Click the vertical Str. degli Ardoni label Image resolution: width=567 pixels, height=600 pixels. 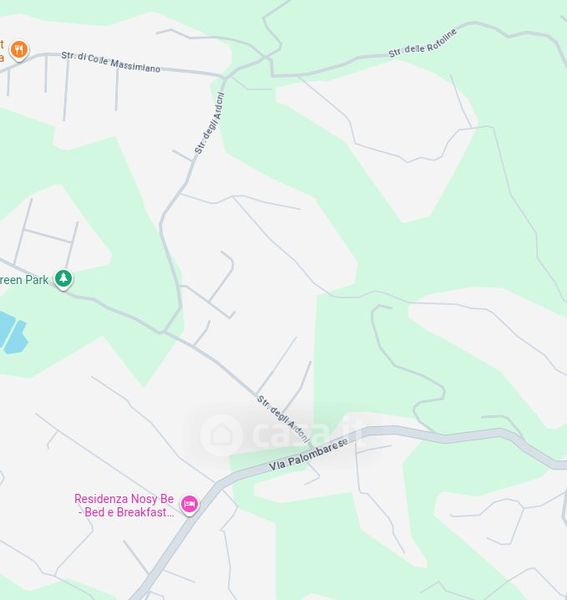[209, 123]
